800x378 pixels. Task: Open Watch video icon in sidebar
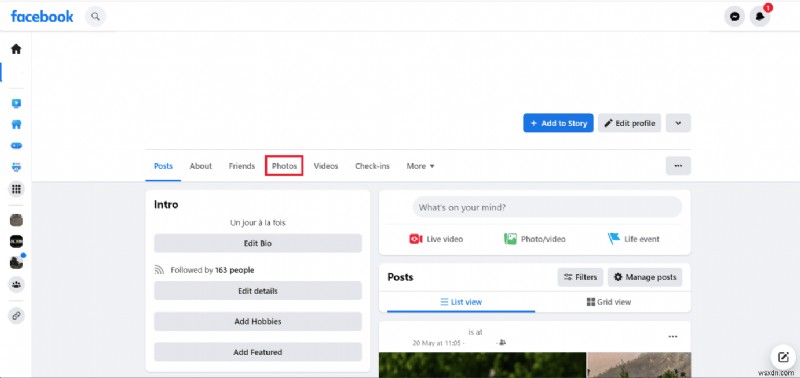pyautogui.click(x=16, y=104)
